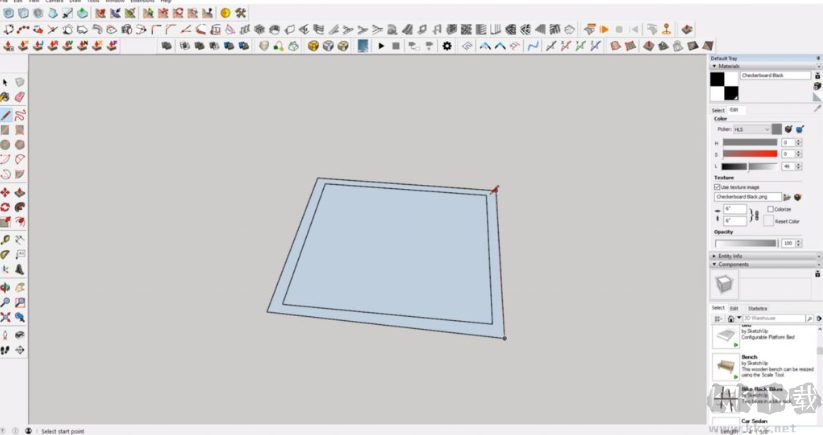Expand the Entity Info panel
The image size is (823, 435).
(x=714, y=256)
